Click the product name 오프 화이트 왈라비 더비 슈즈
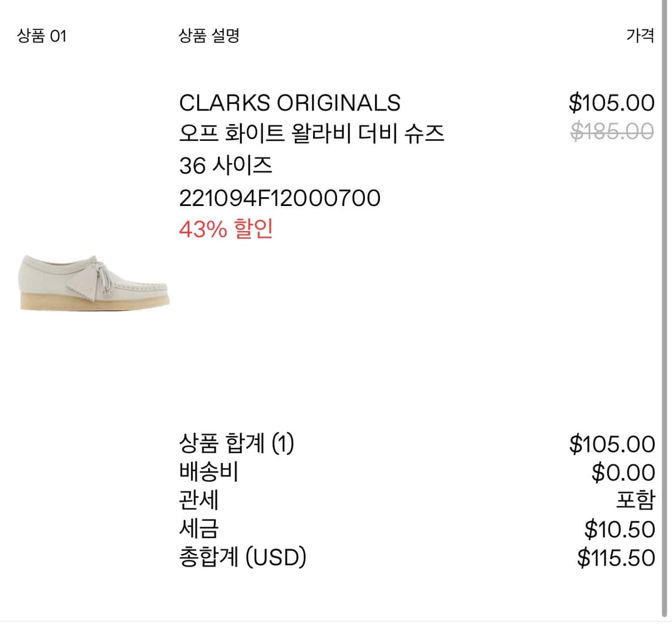 311,134
